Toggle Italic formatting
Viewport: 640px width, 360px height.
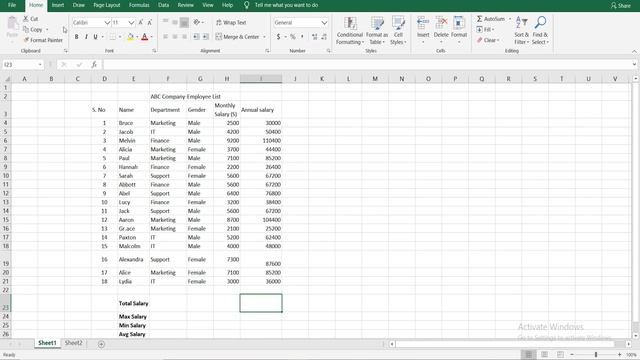click(86, 37)
